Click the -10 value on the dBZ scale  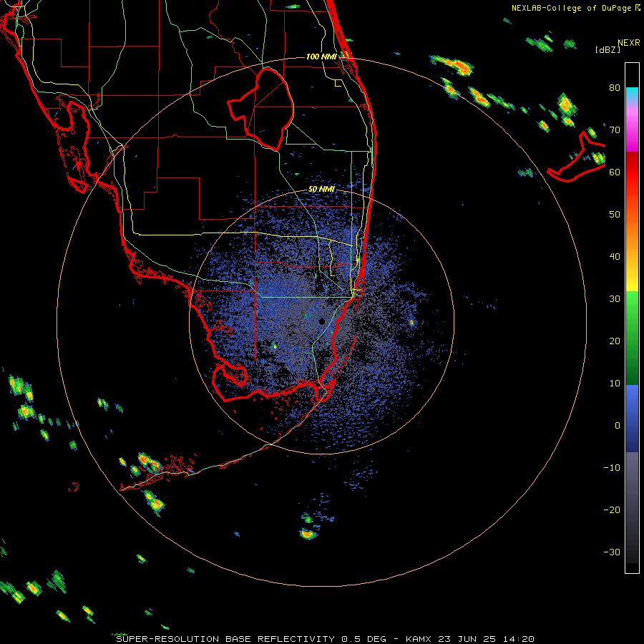[612, 468]
